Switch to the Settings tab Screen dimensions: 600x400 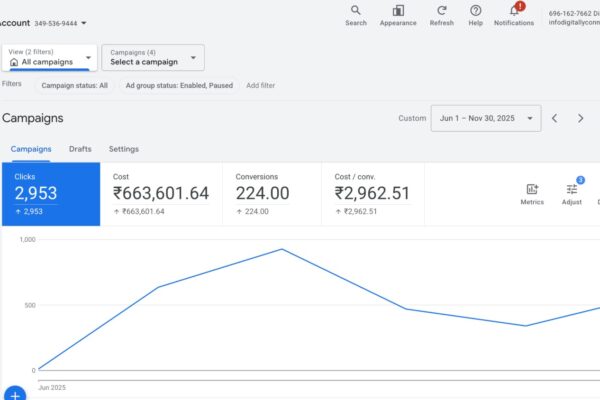[x=124, y=149]
